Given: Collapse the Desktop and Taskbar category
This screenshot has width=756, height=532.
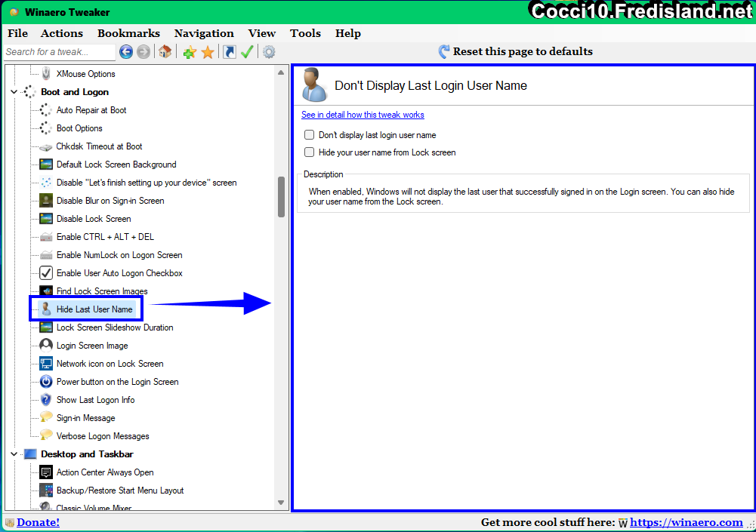Looking at the screenshot, I should pyautogui.click(x=14, y=454).
